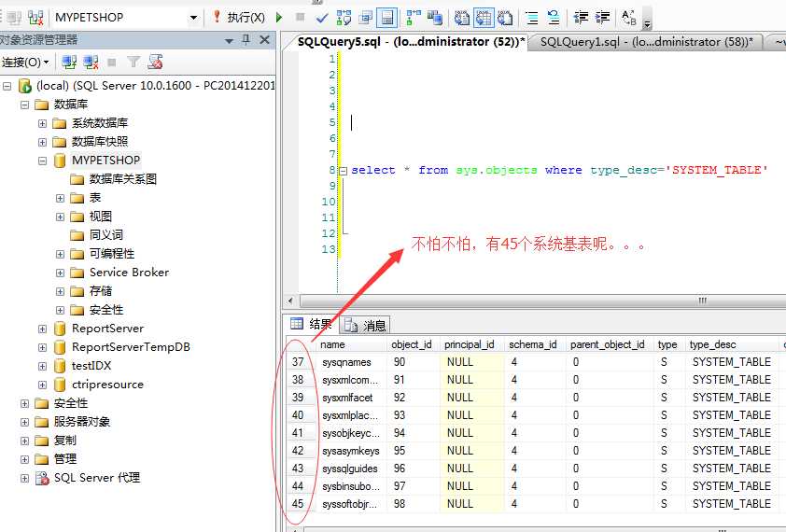Click the change connection toolbar icon
Screen dimensions: 786x532
click(35, 18)
